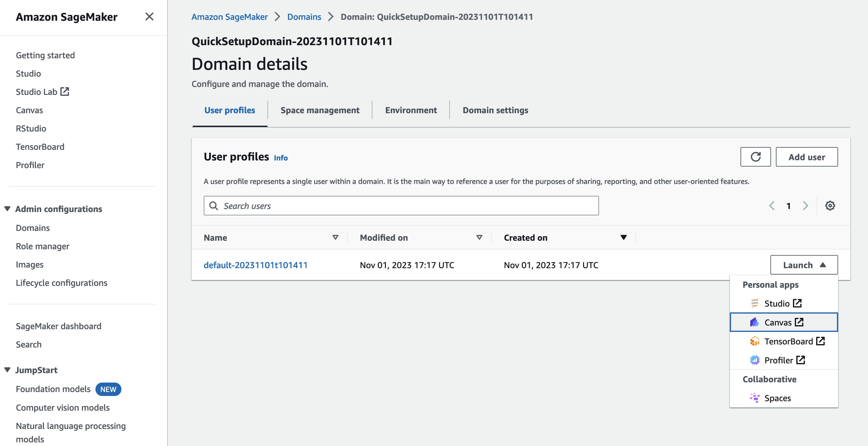Select the User profiles tab

pyautogui.click(x=229, y=110)
